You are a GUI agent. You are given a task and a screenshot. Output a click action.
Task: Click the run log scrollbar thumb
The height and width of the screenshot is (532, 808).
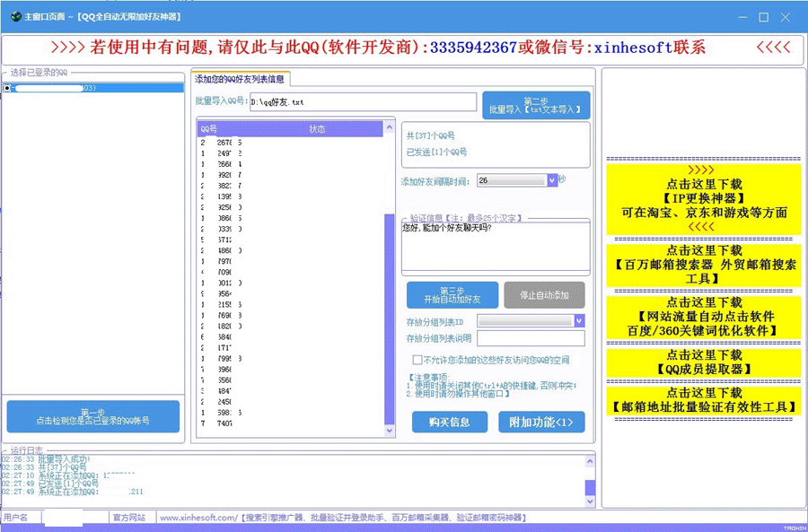coord(590,487)
